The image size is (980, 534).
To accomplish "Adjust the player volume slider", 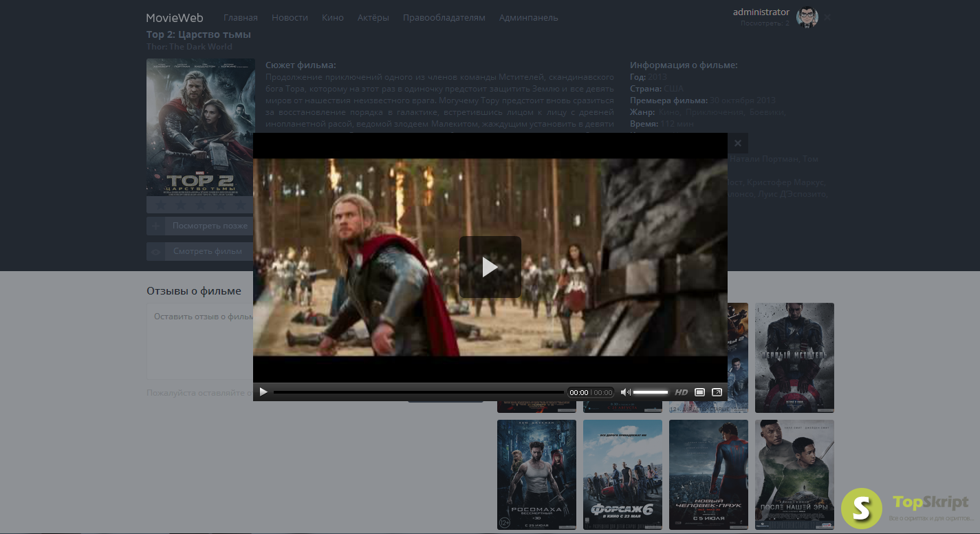I will 651,392.
